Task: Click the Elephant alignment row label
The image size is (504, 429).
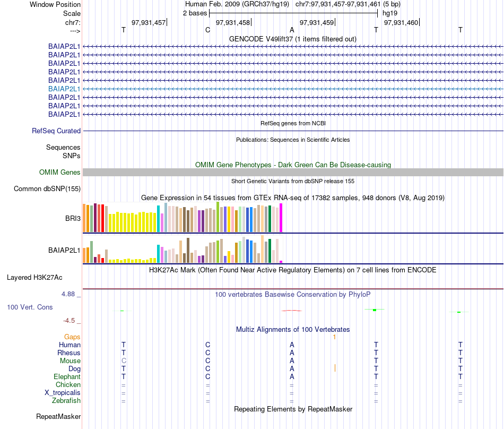Action: point(67,376)
